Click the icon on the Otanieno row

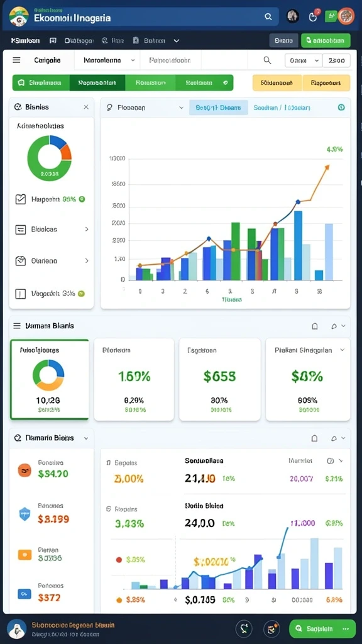[x=21, y=260]
